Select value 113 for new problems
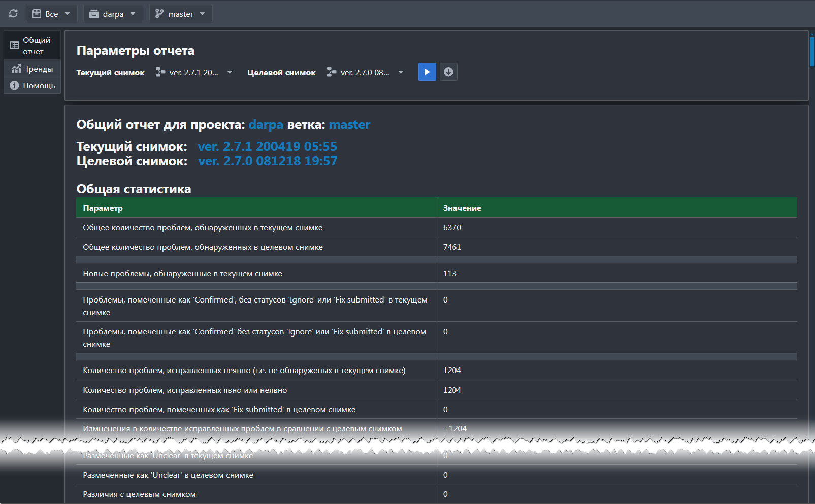Viewport: 815px width, 504px height. pos(449,273)
